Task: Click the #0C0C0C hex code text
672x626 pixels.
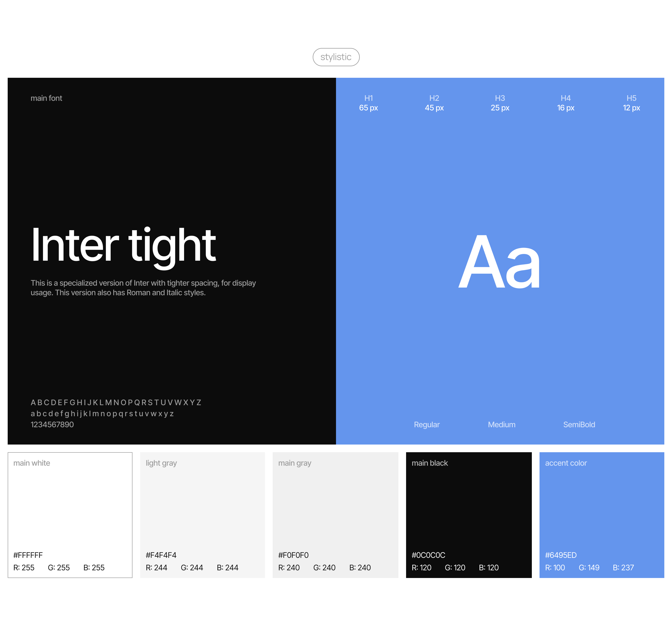Action: pyautogui.click(x=428, y=555)
